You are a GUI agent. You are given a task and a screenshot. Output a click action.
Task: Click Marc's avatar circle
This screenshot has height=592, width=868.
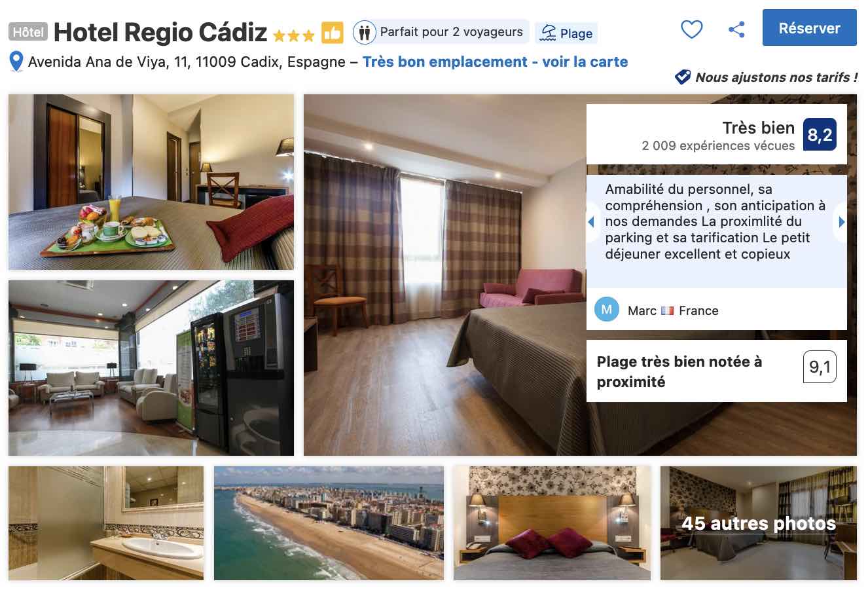tap(607, 310)
